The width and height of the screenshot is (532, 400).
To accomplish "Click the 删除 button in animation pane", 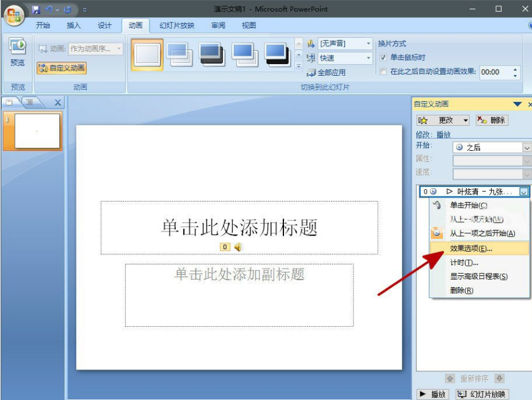I will (492, 120).
